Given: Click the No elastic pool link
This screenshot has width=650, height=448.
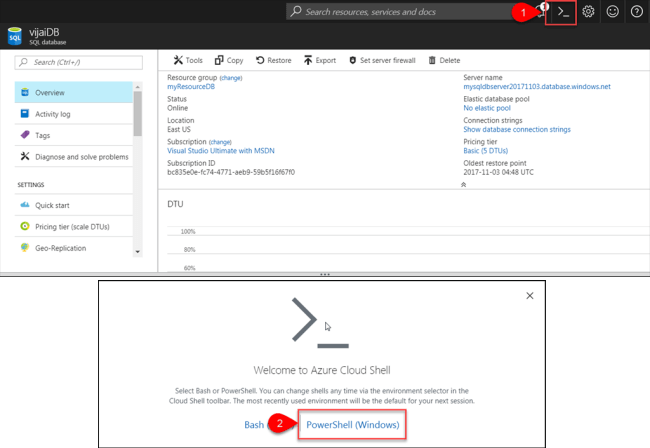Looking at the screenshot, I should 487,108.
